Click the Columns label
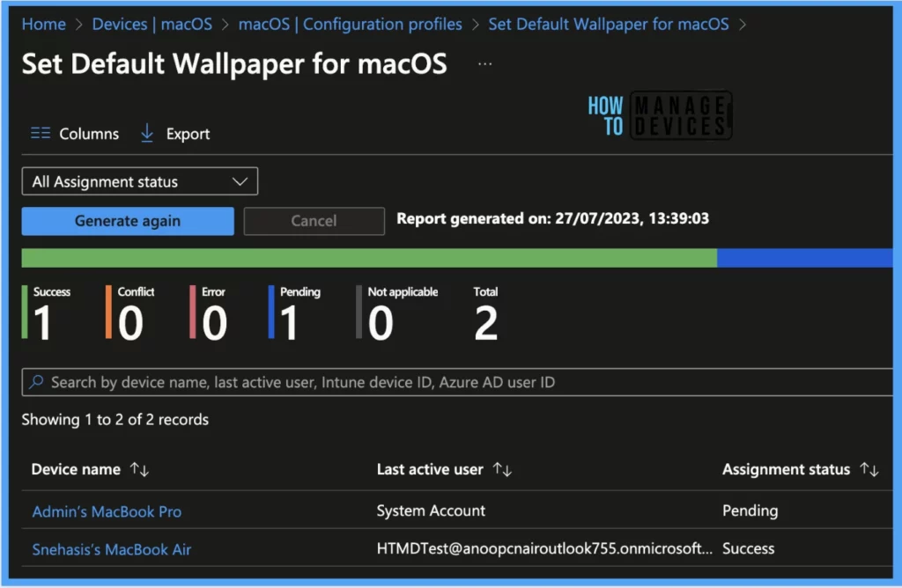The height and width of the screenshot is (588, 902). [x=89, y=134]
